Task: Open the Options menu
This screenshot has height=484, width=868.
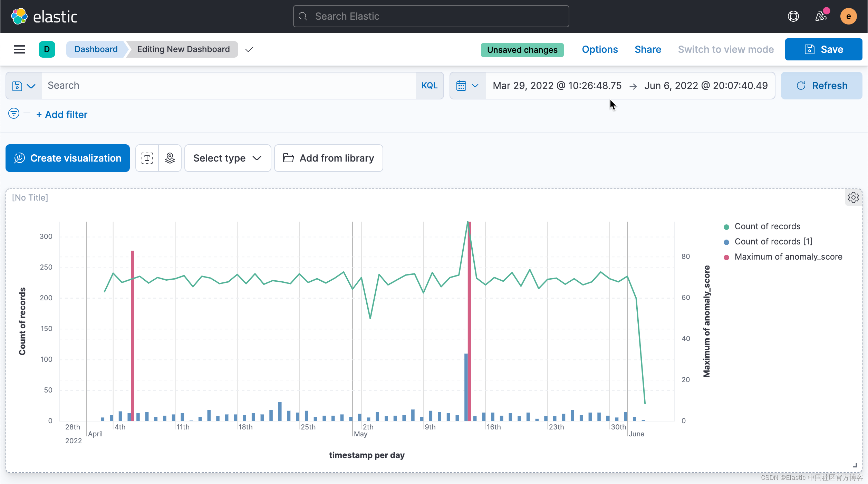Action: (x=600, y=49)
